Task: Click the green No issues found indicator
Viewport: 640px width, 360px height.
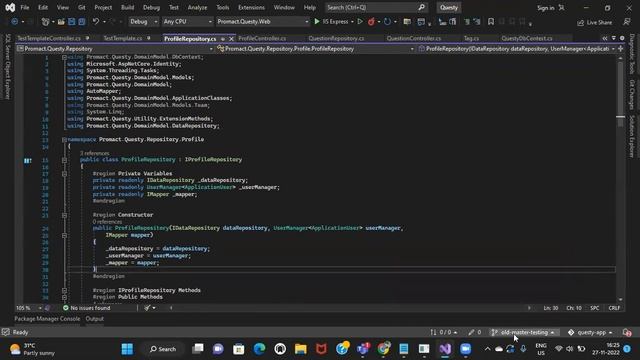Action: [87, 308]
